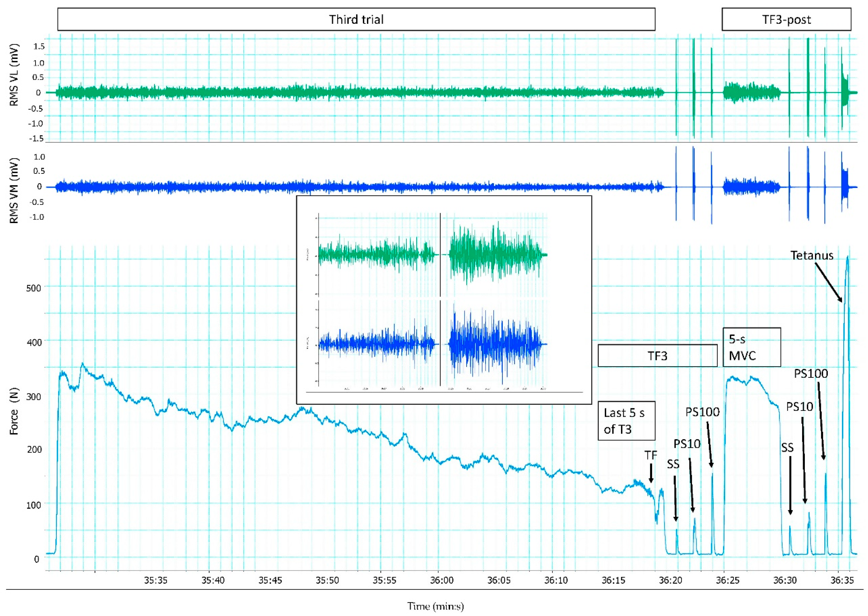
Task: Click the 1.5 value on RMS VL axis
Action: [39, 46]
